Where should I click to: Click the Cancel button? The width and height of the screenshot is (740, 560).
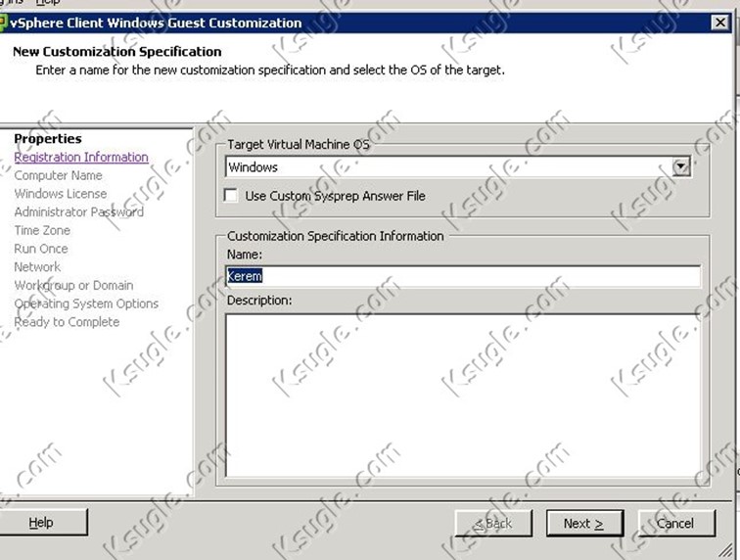[676, 523]
